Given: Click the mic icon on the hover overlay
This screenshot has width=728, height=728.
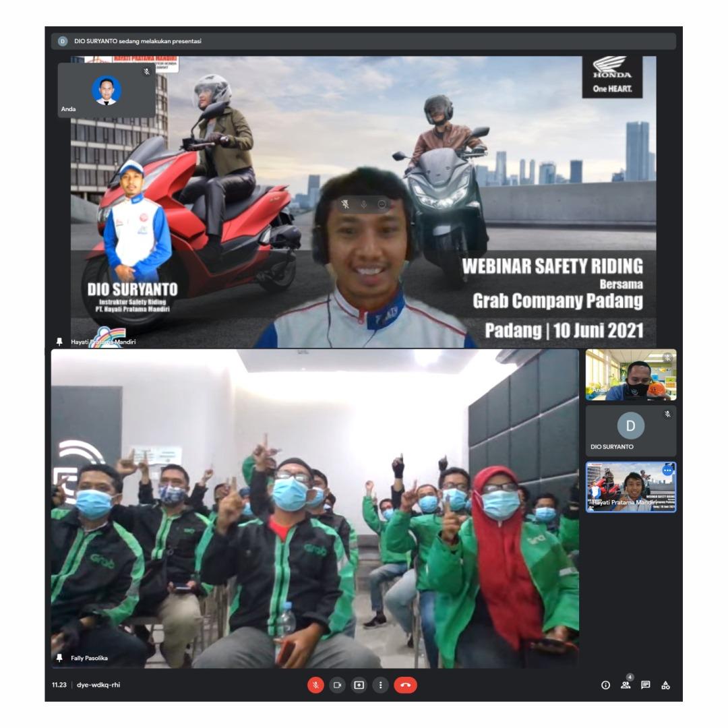Looking at the screenshot, I should [x=364, y=204].
